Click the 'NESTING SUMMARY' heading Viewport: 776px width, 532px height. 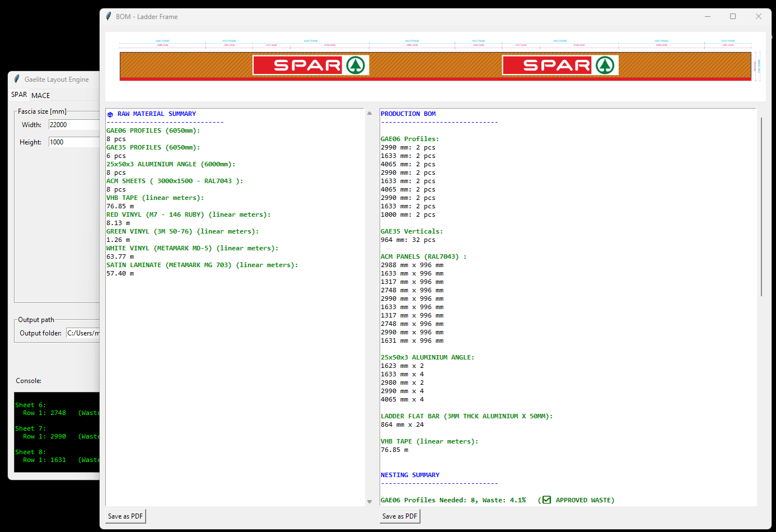tap(410, 475)
